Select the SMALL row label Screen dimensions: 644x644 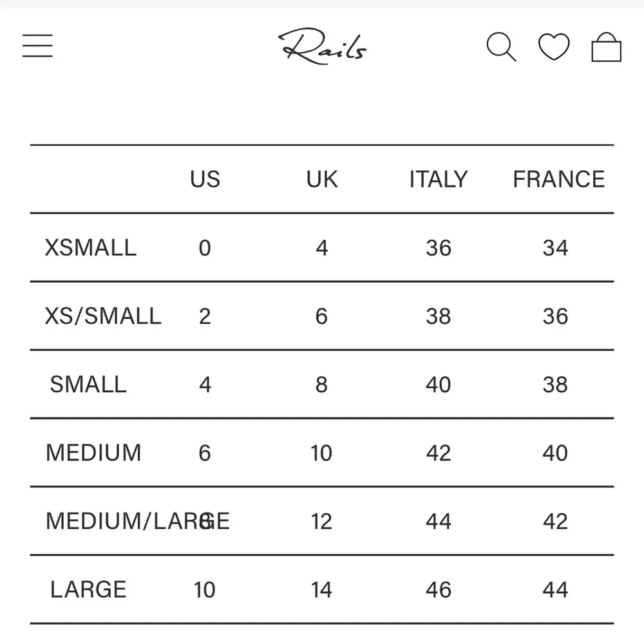coord(88,384)
